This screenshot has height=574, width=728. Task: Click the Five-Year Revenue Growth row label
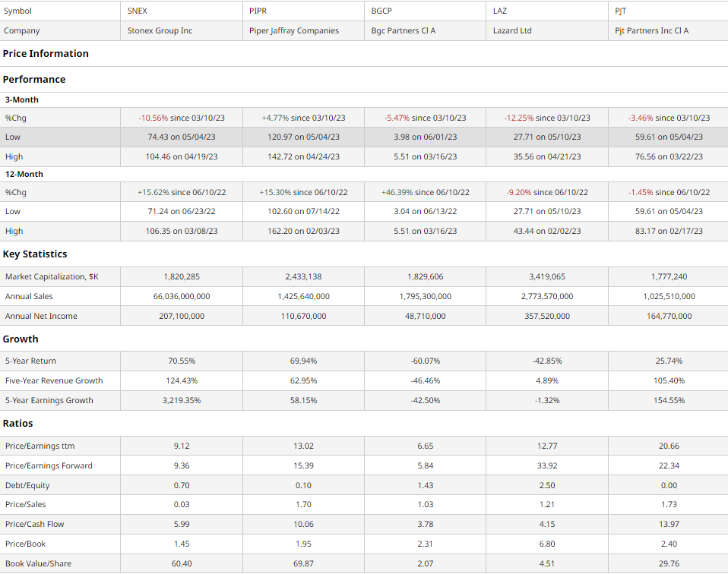[54, 380]
